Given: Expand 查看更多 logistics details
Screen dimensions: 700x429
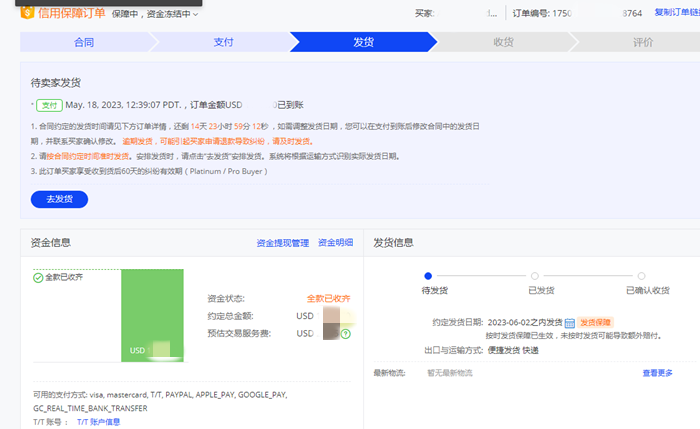Looking at the screenshot, I should 657,373.
